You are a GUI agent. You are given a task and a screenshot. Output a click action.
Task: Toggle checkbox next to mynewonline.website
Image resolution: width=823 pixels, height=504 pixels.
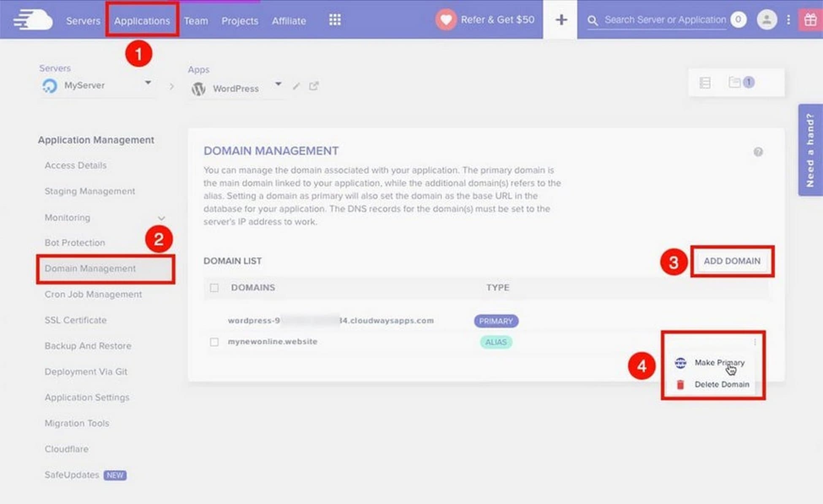pos(214,341)
